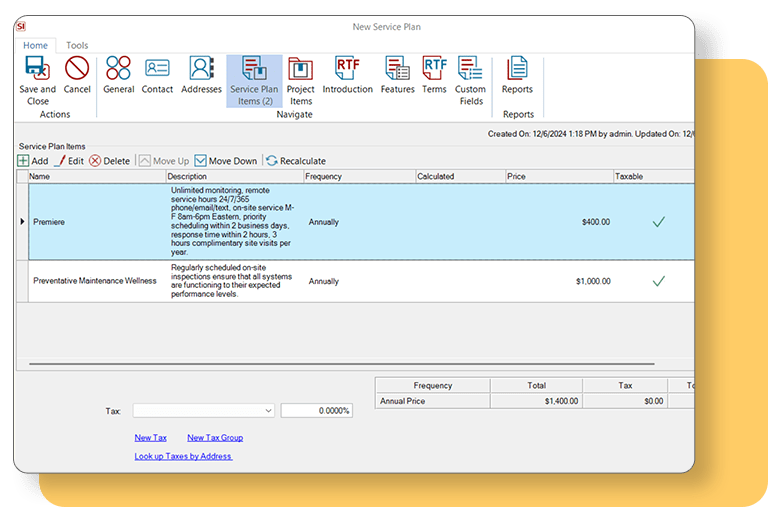Click the Annual Price total $1,400.00

click(x=561, y=401)
